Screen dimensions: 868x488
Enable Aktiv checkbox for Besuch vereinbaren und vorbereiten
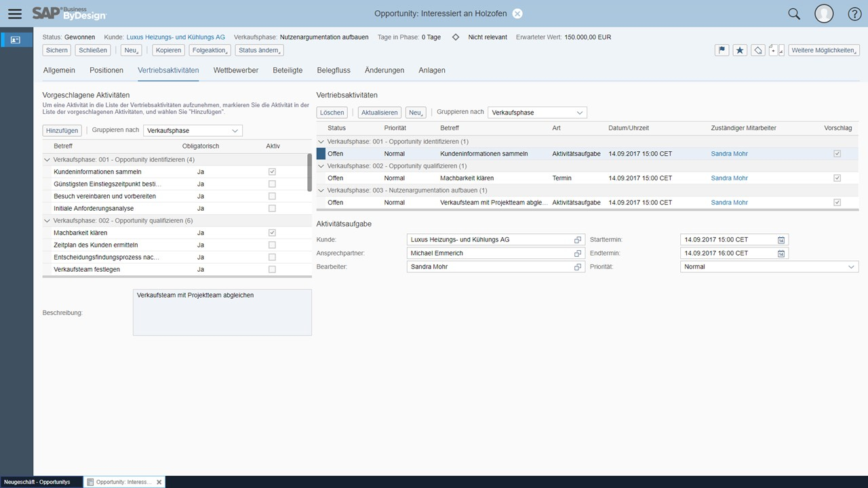(272, 197)
